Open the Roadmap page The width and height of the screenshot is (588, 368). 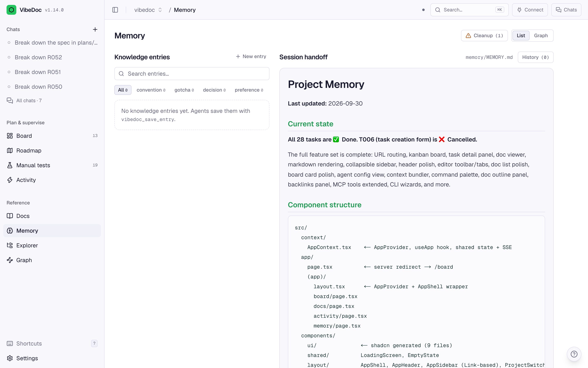coord(52,150)
